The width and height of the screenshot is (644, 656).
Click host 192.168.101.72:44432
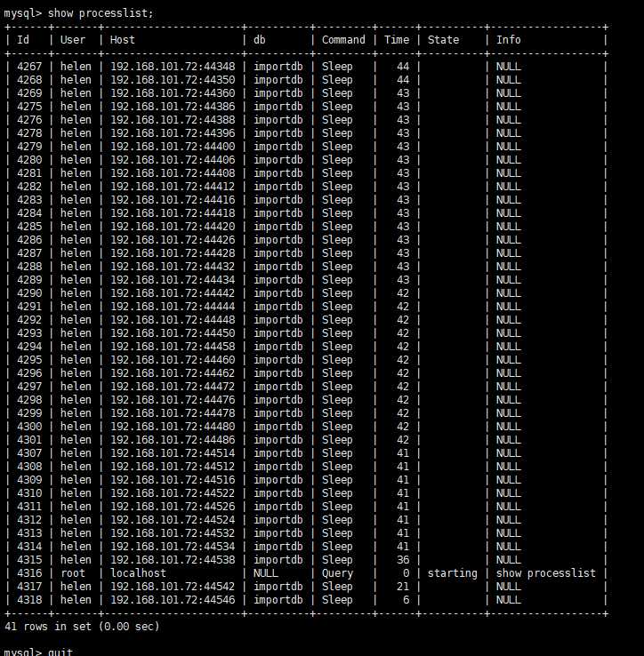pyautogui.click(x=173, y=267)
